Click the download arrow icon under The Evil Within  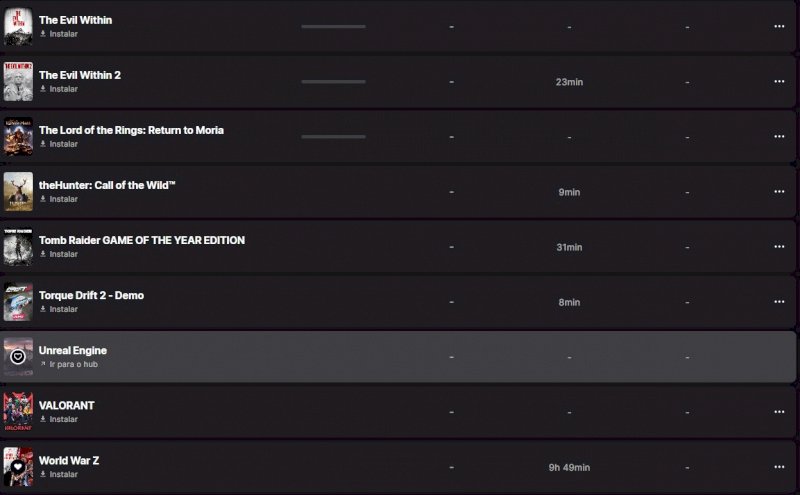(43, 34)
